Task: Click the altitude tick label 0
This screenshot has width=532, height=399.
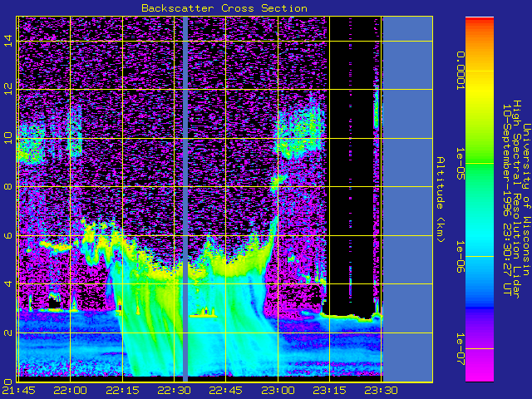Action: click(8, 382)
